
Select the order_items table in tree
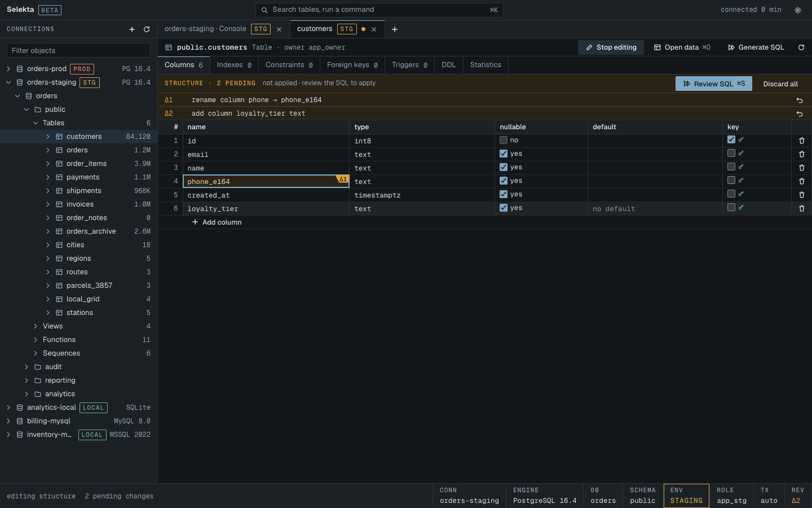tap(78, 164)
